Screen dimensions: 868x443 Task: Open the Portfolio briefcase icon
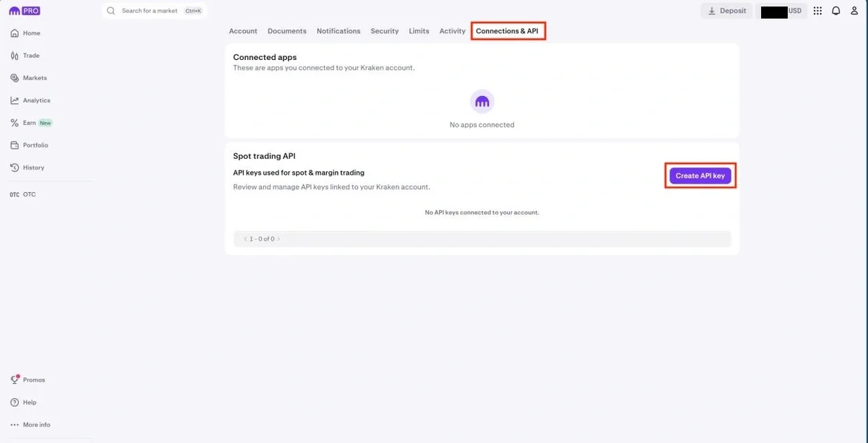click(14, 145)
